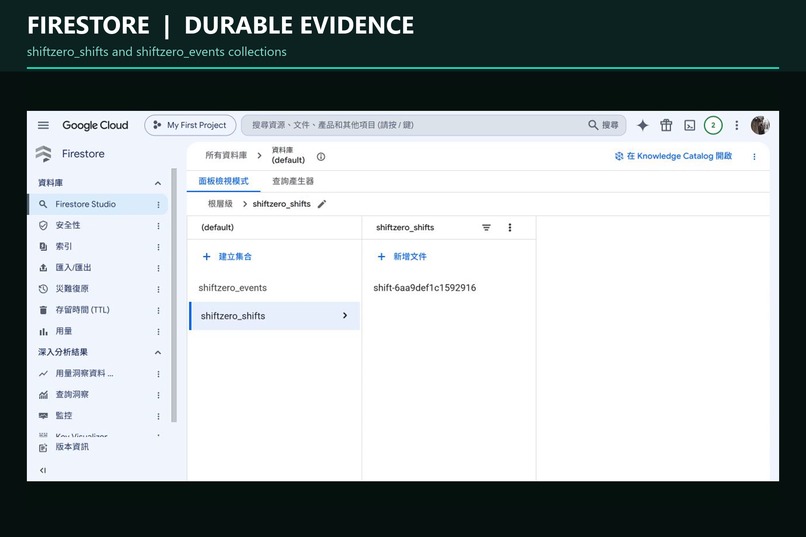Click the sidebar vertical scrollbar
The width and height of the screenshot is (806, 537).
coord(174,295)
